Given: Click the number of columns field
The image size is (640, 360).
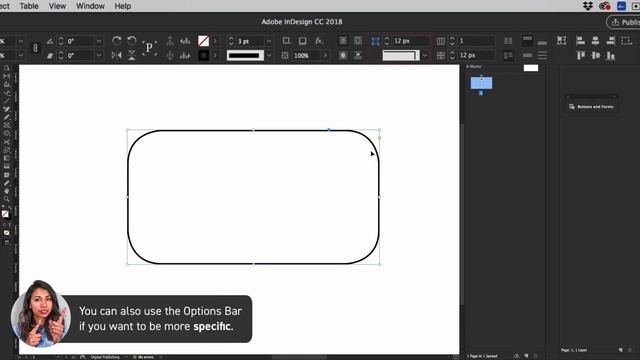Looking at the screenshot, I should pos(476,41).
